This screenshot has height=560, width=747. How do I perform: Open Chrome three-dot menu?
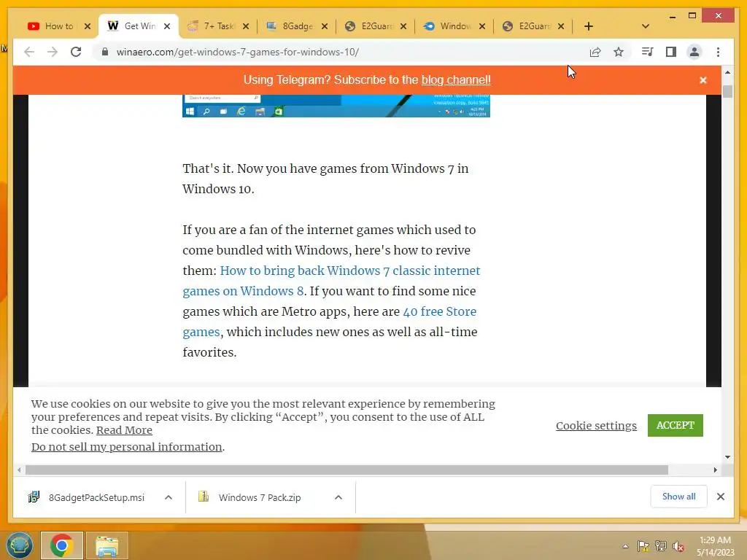tap(718, 52)
